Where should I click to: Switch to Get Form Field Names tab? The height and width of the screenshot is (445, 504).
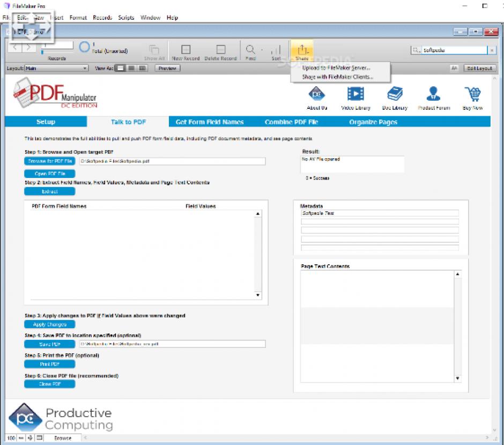click(x=210, y=122)
